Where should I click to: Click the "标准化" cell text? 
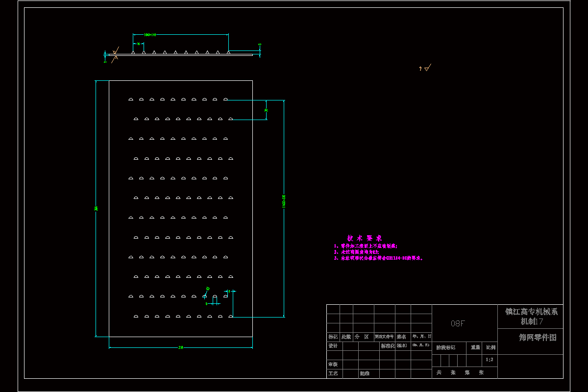point(388,345)
